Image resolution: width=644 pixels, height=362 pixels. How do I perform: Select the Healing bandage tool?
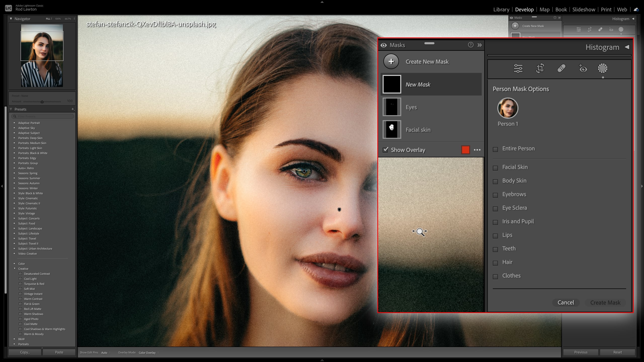pyautogui.click(x=561, y=68)
